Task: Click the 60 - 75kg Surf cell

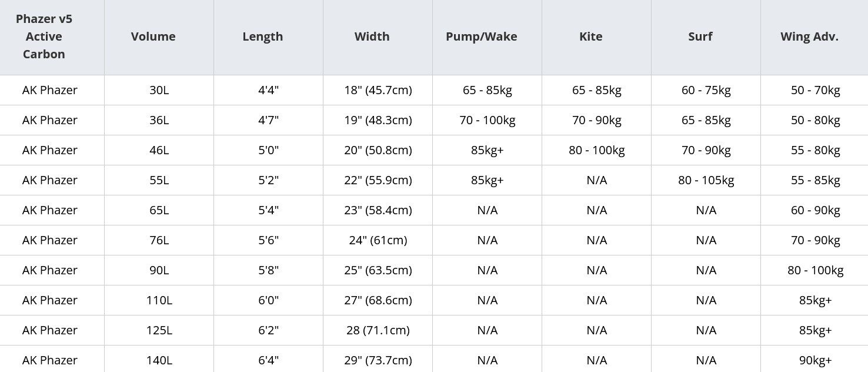Action: click(706, 90)
